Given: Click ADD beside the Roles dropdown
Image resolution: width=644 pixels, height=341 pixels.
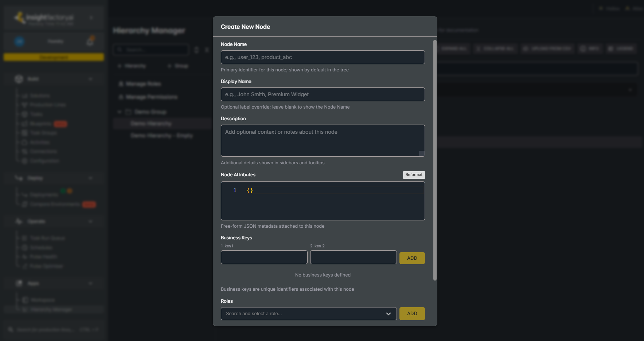Looking at the screenshot, I should [x=412, y=314].
